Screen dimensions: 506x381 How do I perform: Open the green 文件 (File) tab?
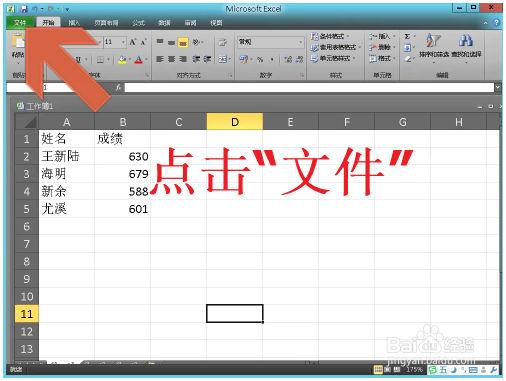[x=20, y=23]
